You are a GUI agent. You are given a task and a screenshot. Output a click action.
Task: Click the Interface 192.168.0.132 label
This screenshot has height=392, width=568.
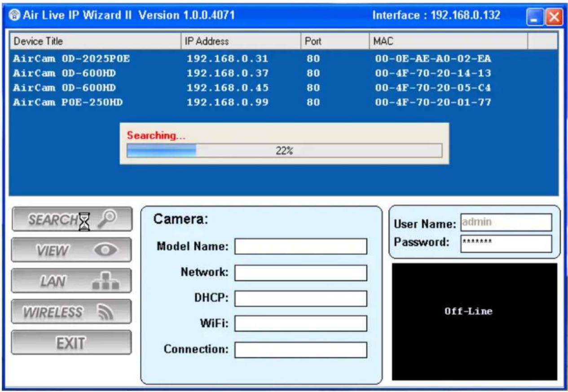pos(436,15)
